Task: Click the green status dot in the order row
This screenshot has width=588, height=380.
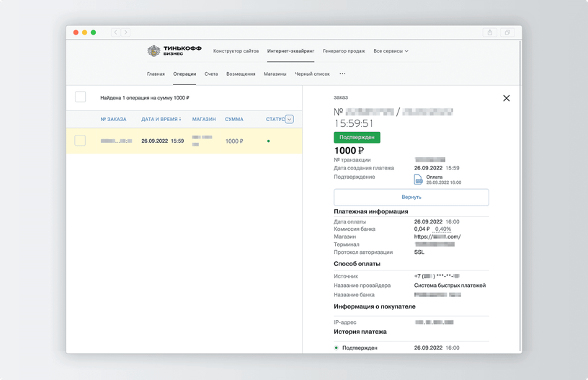Action: tap(269, 141)
